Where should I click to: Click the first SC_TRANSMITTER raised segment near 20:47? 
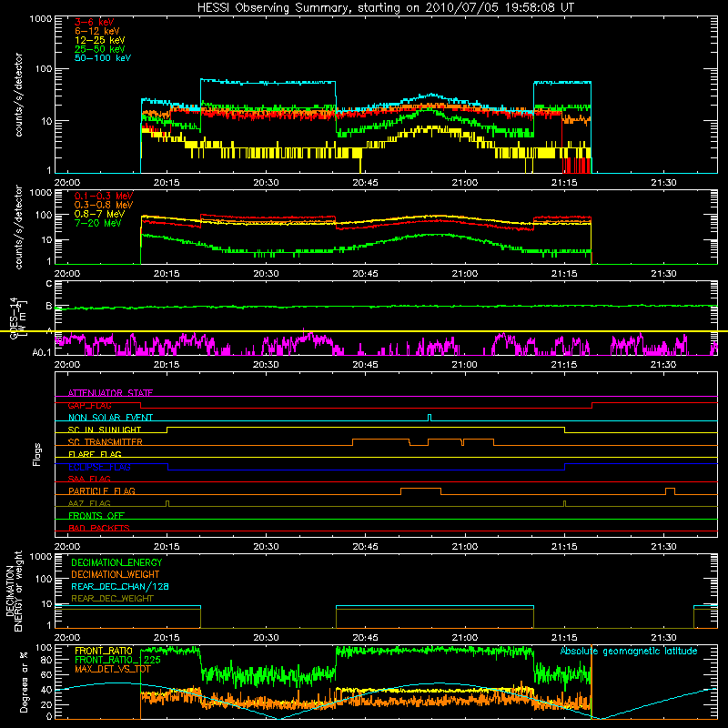click(380, 439)
